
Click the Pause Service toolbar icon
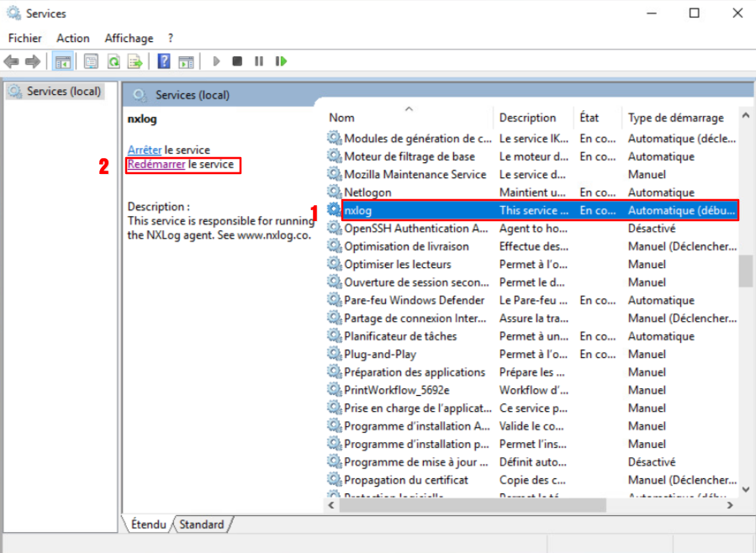(x=259, y=61)
